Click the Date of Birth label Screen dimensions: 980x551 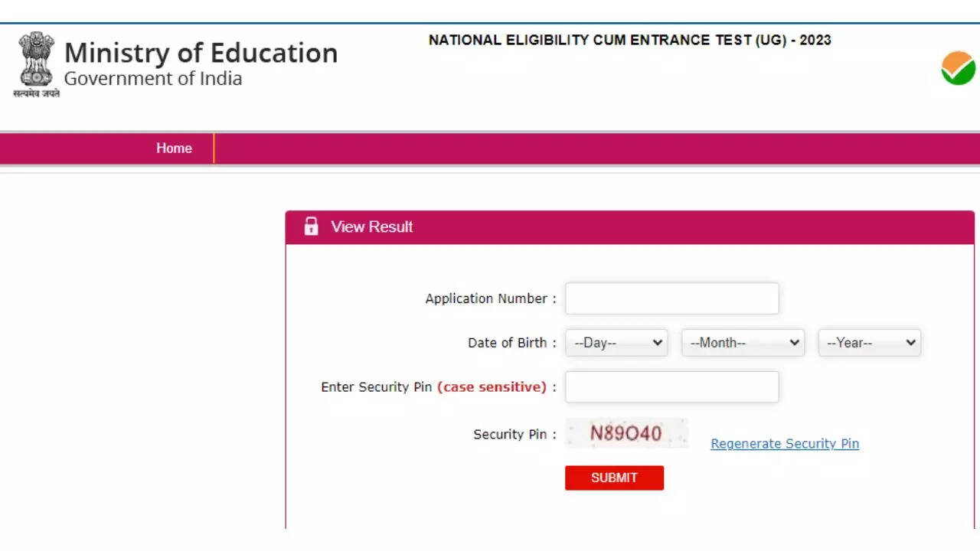click(508, 343)
